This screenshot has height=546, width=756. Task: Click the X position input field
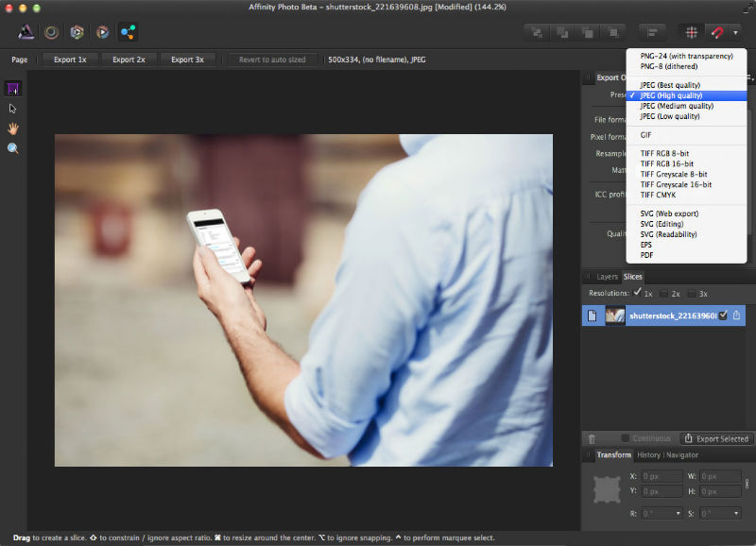point(661,477)
